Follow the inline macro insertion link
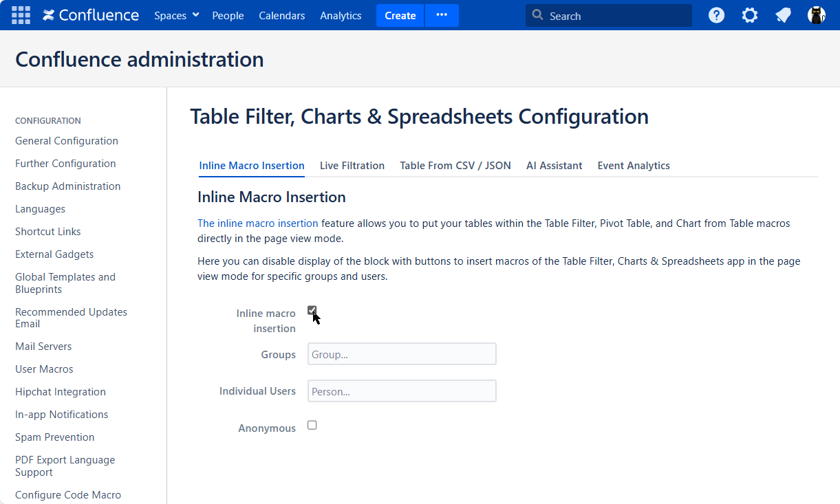The width and height of the screenshot is (840, 504). (x=257, y=223)
